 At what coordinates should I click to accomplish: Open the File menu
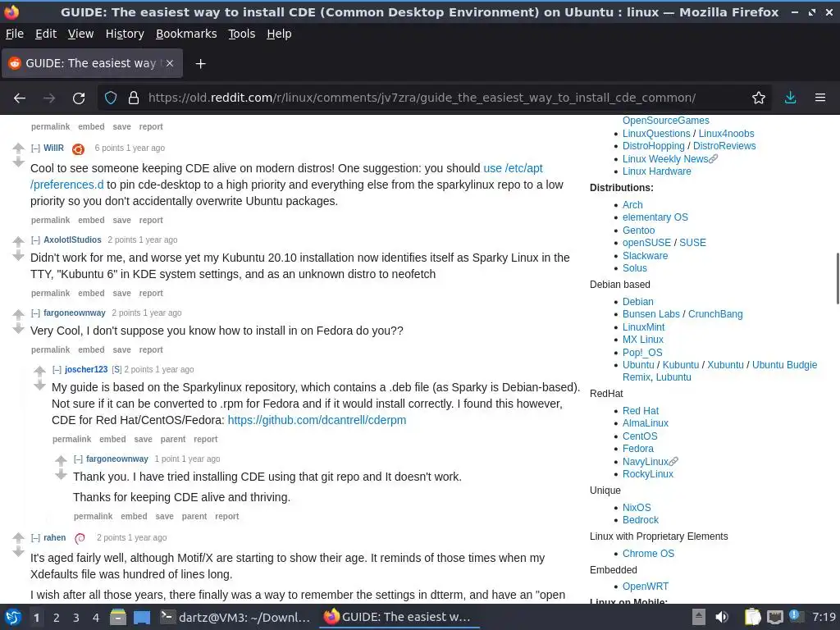coord(15,34)
